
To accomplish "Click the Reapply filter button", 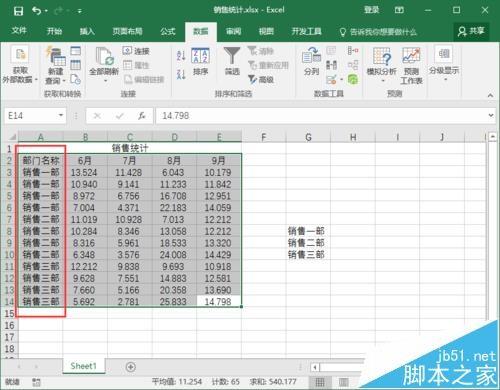I will 268,65.
